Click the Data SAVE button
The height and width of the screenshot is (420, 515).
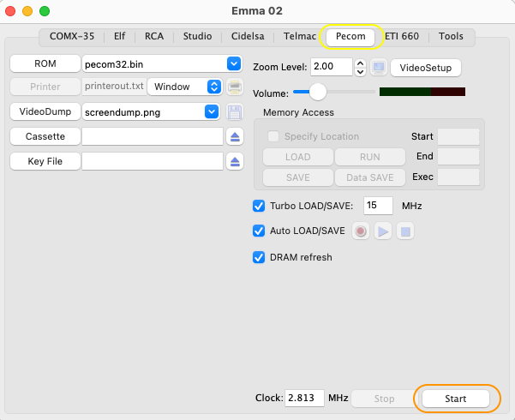pos(370,177)
